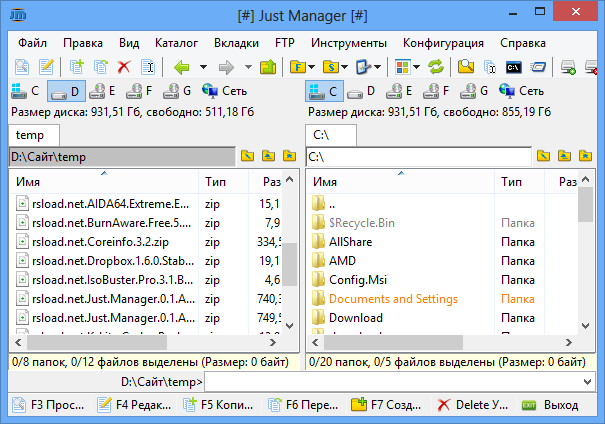Click right panel horizontal scrollbar right arrow
This screenshot has height=424, width=605.
coord(569,342)
